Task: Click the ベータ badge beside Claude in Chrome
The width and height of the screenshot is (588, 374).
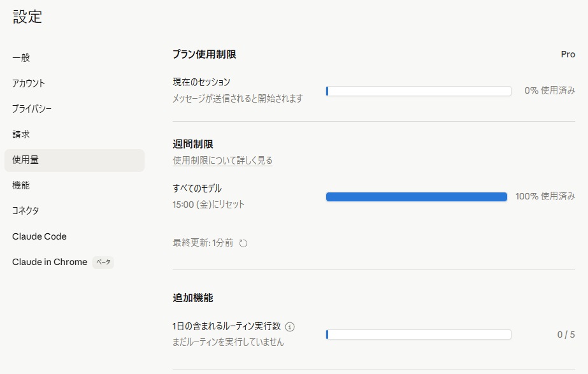Action: tap(103, 263)
